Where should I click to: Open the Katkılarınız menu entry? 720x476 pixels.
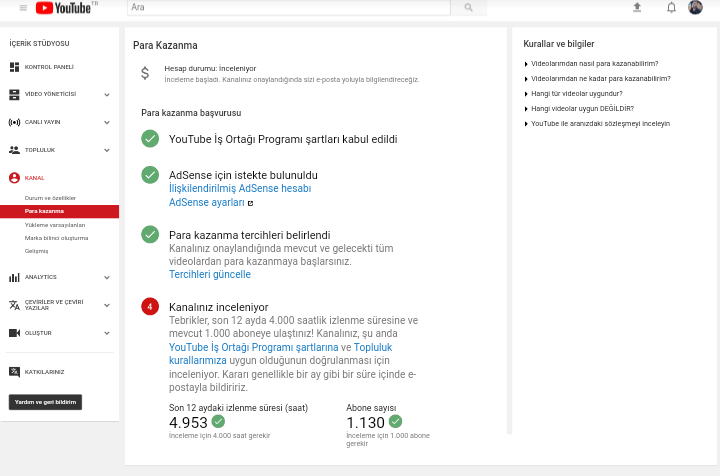tap(45, 372)
